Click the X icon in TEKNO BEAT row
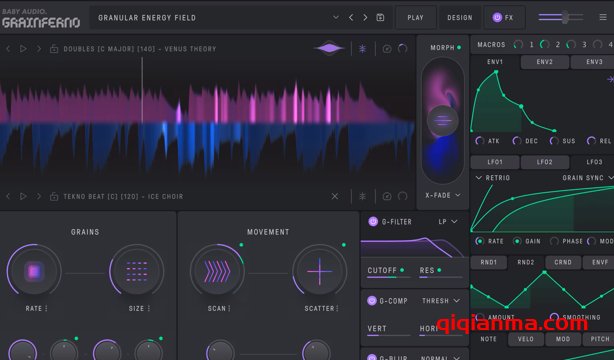This screenshot has width=614, height=360. coord(335,196)
